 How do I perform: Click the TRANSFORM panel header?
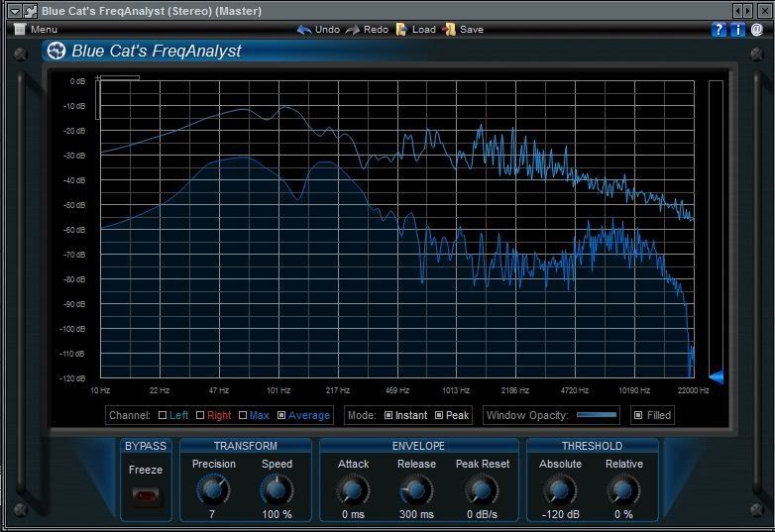(246, 446)
